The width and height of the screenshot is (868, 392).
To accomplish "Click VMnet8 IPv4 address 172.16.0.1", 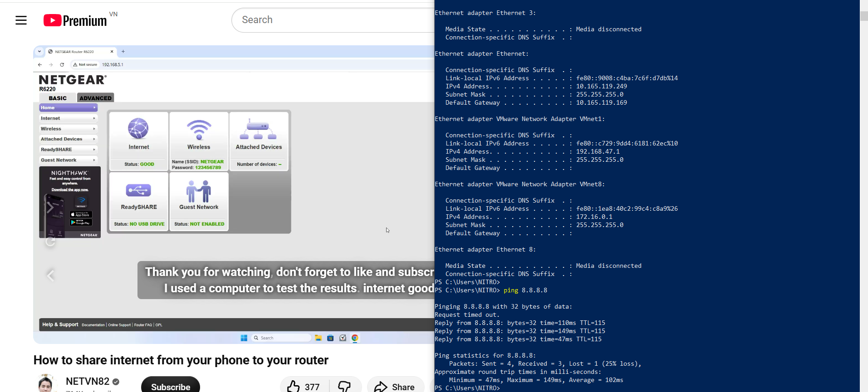I will pos(594,217).
